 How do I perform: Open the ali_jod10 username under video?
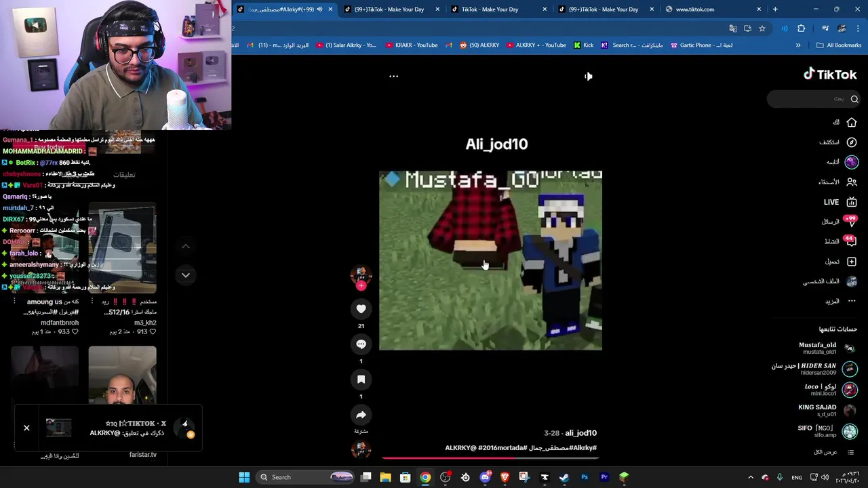(580, 433)
